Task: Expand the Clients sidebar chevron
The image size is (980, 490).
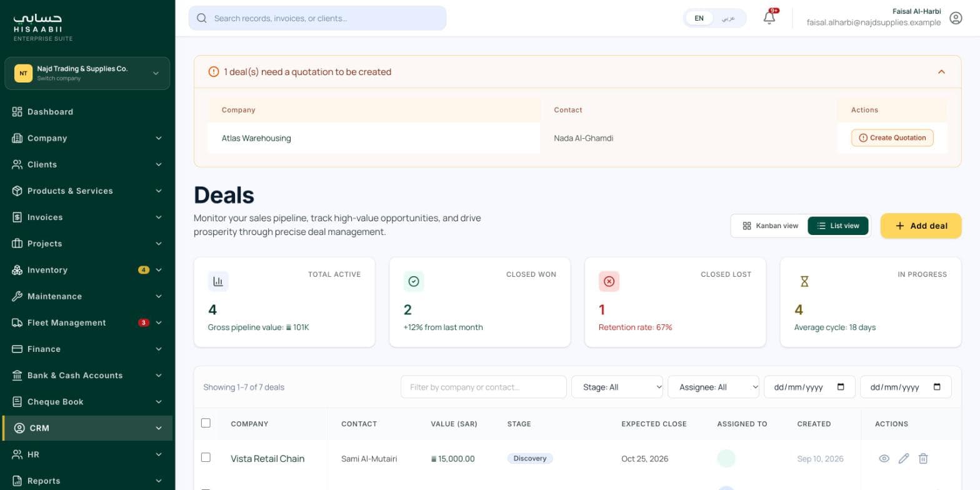Action: [159, 164]
